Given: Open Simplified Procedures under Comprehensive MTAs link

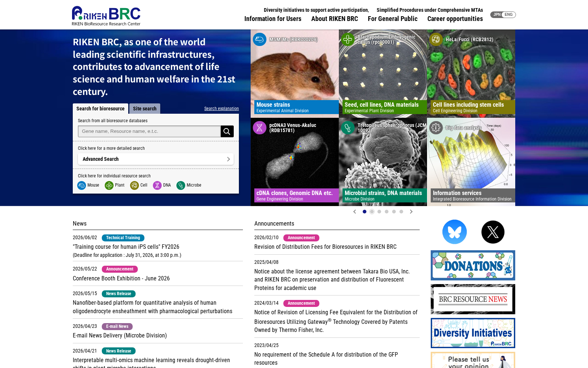Looking at the screenshot, I should click(430, 10).
